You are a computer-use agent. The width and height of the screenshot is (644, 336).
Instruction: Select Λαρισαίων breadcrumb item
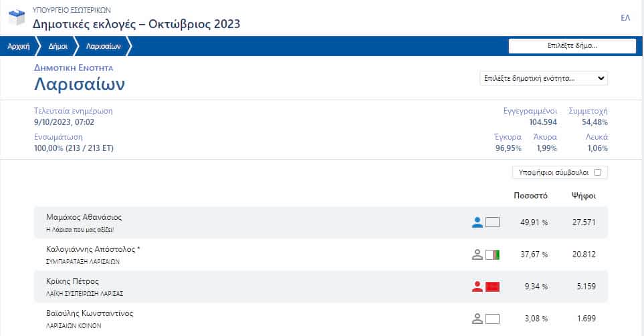point(102,46)
